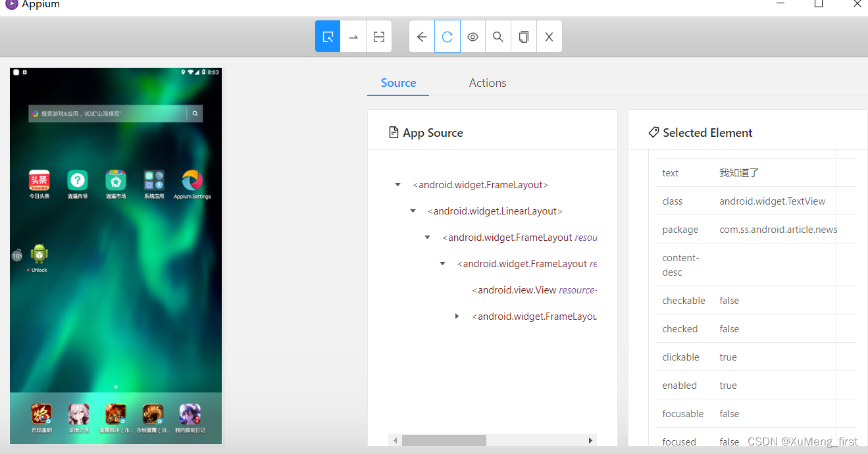Click the Appium logo in the title bar

(11, 5)
